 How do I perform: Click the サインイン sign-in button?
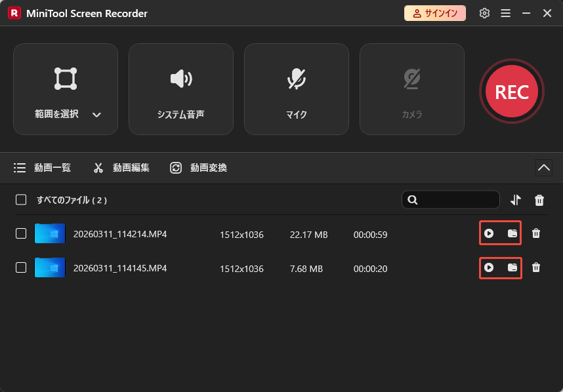coord(434,12)
